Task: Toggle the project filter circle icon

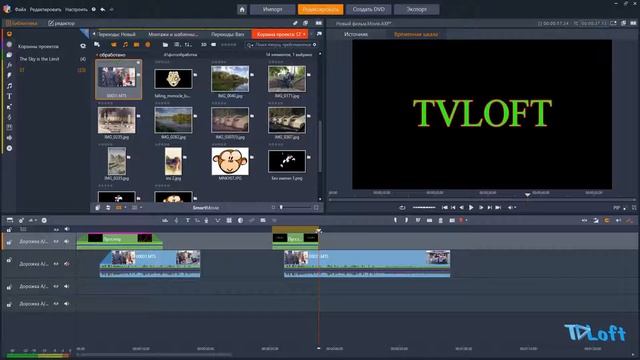Action: tap(148, 44)
